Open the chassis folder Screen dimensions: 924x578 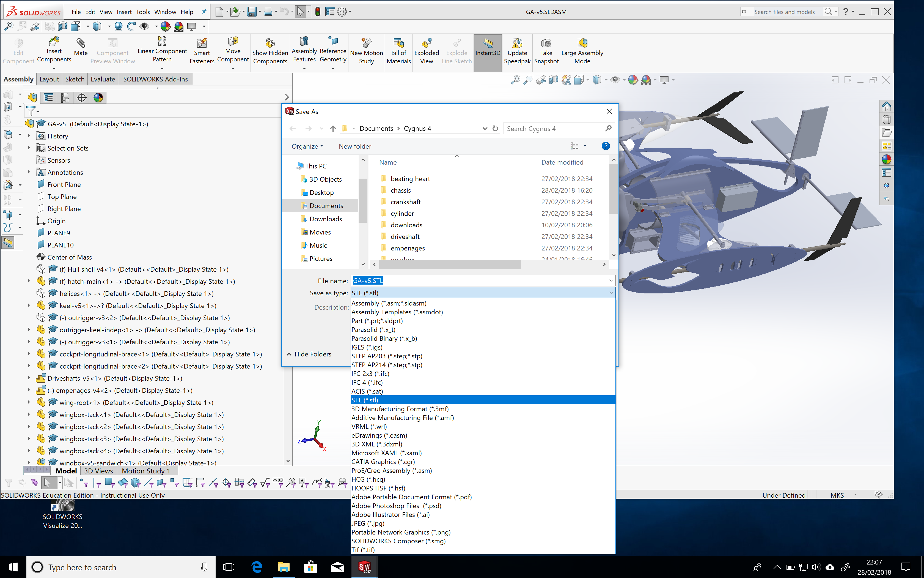(400, 190)
